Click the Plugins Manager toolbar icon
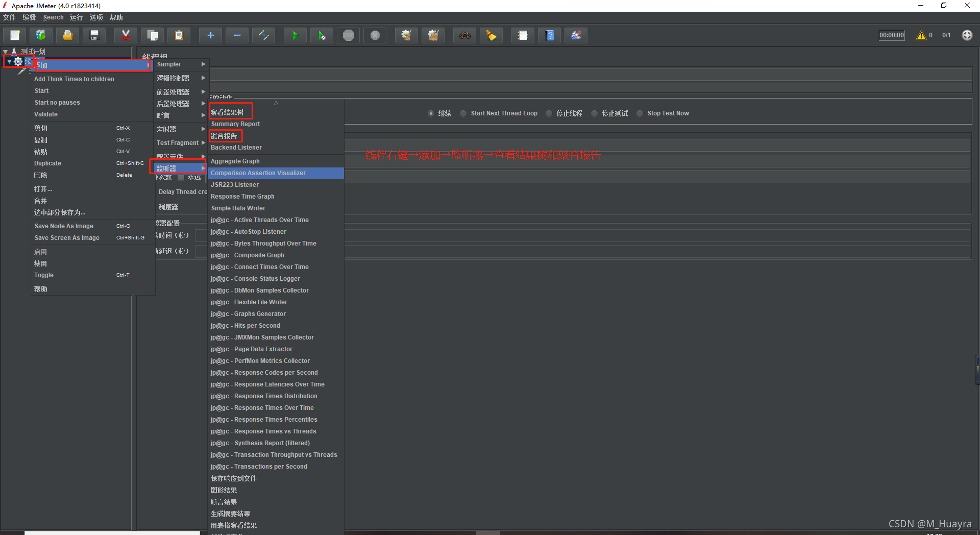980x535 pixels. pos(576,35)
